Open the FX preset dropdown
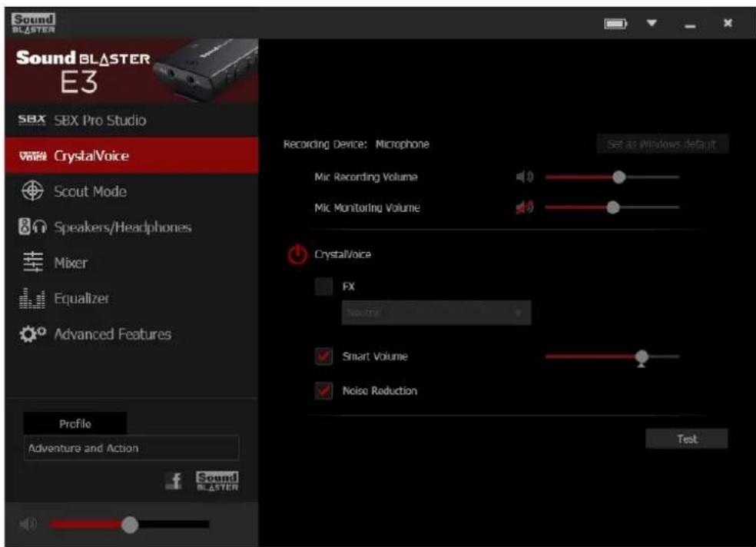This screenshot has width=756, height=547. (436, 313)
